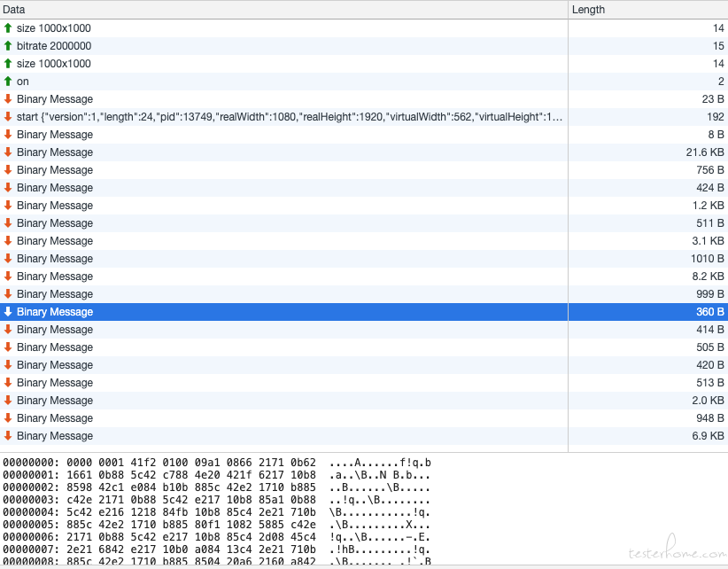
Task: Select the 'bitrate 2000000' sent message text
Action: [54, 46]
